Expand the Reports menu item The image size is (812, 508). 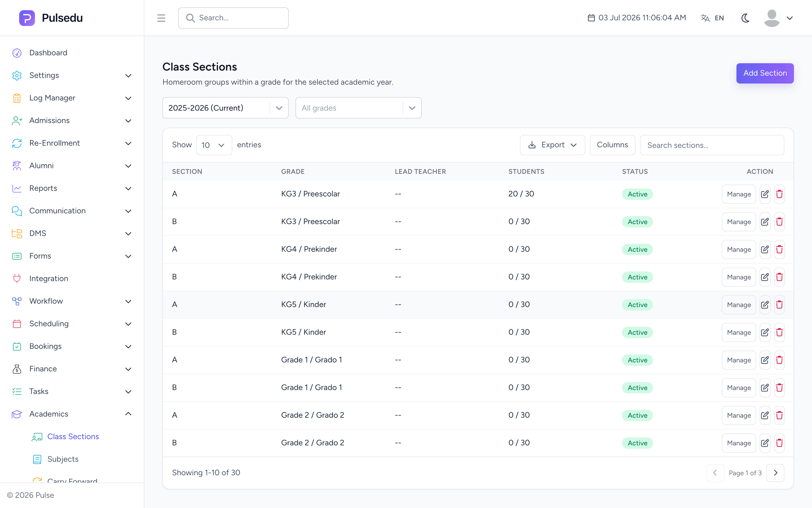point(72,188)
